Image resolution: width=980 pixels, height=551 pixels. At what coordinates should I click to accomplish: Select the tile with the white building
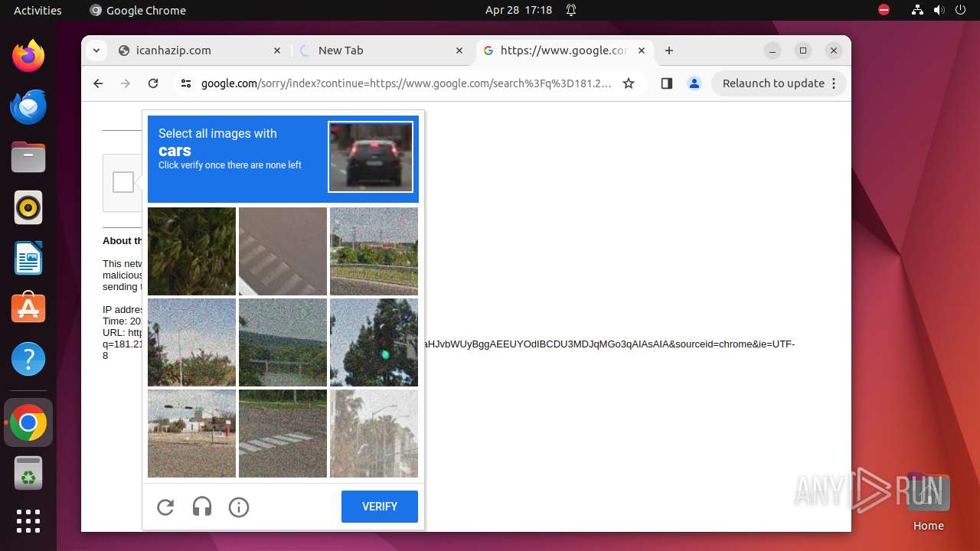191,433
